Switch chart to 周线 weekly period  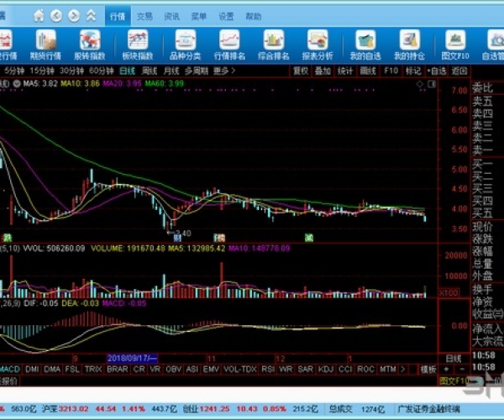[150, 71]
